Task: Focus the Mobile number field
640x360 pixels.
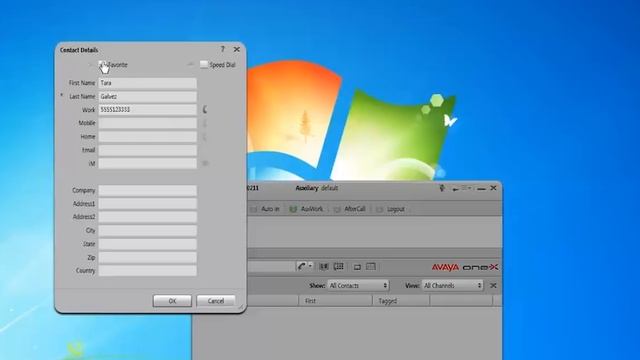Action: [x=147, y=123]
